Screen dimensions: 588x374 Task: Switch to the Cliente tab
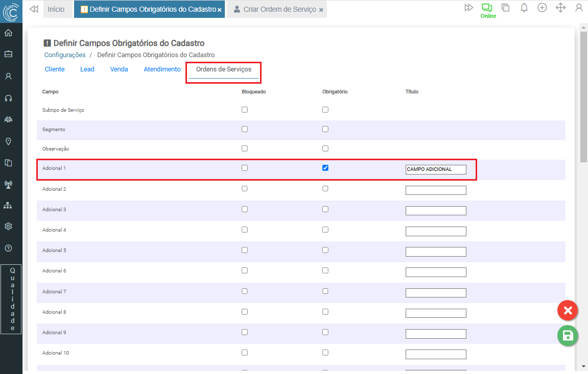55,69
